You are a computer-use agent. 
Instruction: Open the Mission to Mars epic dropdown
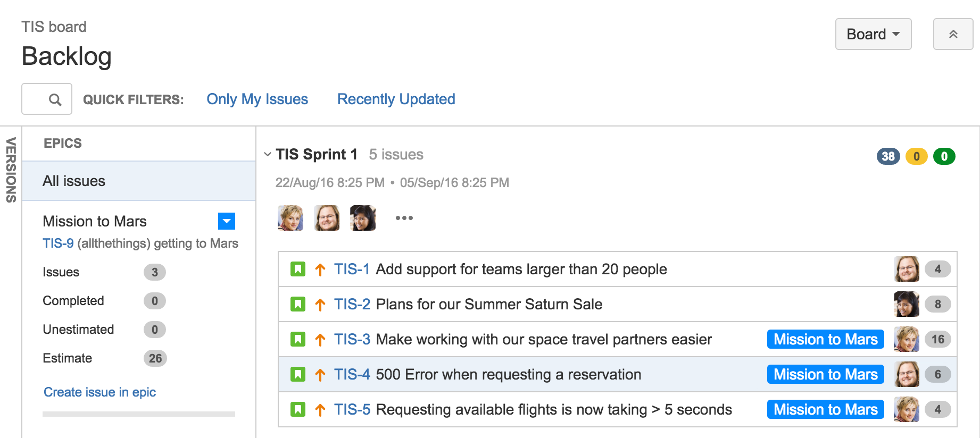[x=227, y=221]
